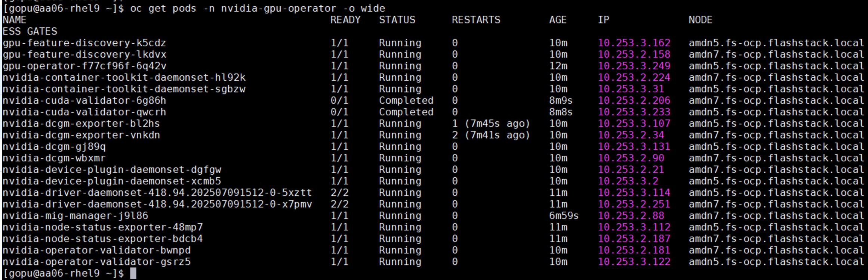868x280 pixels.
Task: Click the nvidia-driver-daemonset pod ending in 5xztt
Action: [x=157, y=193]
